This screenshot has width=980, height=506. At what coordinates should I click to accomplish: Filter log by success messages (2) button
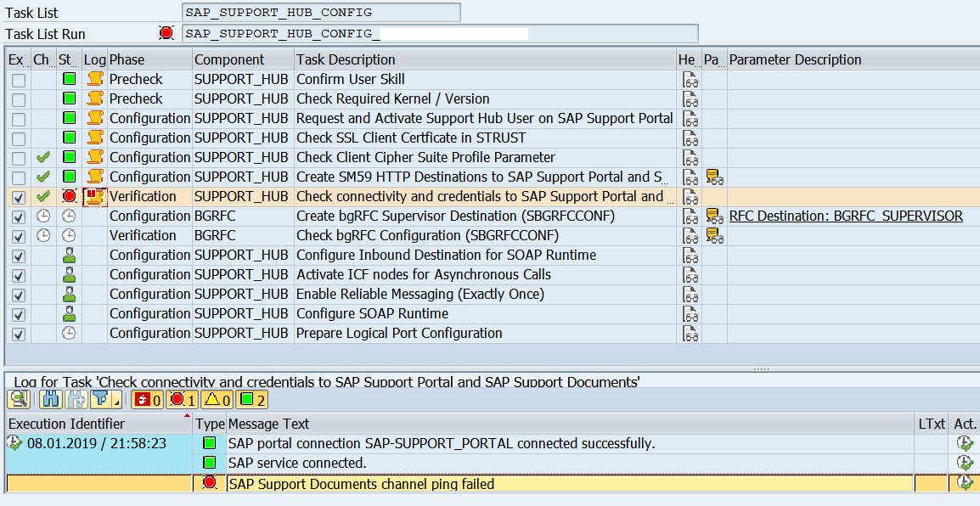[252, 400]
